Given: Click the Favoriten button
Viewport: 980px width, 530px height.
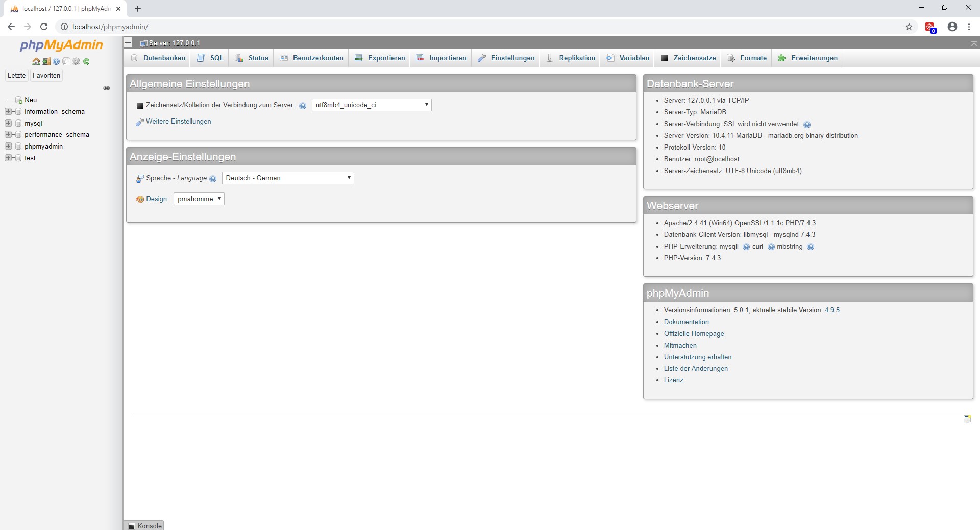Looking at the screenshot, I should pos(46,76).
